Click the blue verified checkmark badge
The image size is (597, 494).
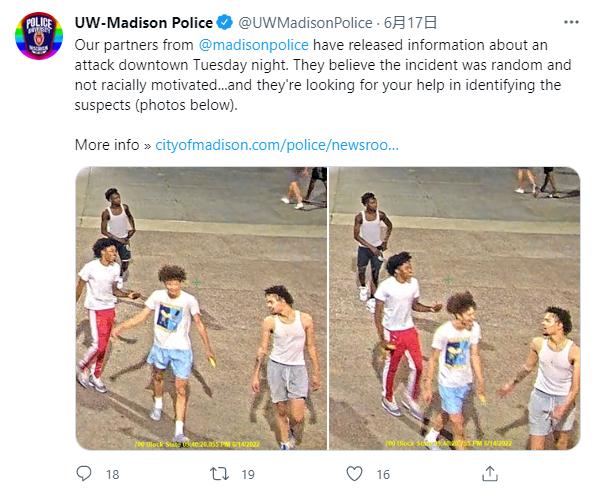tap(225, 22)
